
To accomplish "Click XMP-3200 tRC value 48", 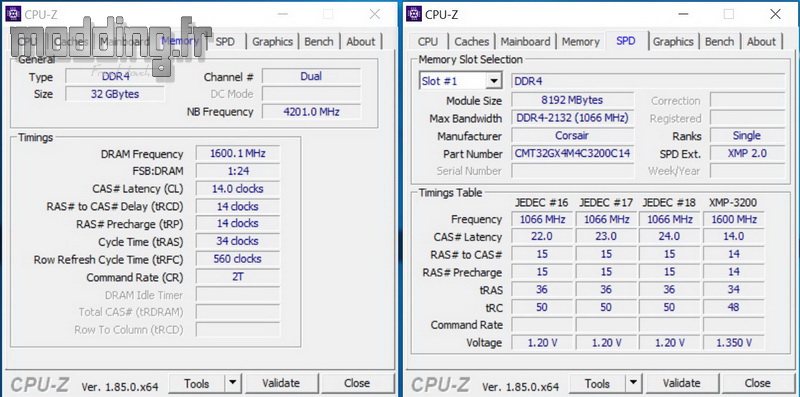I will pyautogui.click(x=734, y=308).
